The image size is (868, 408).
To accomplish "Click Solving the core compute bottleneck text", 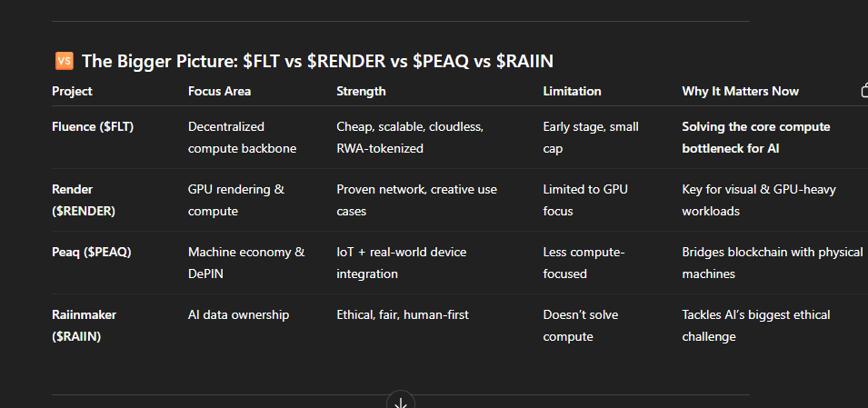I will pyautogui.click(x=755, y=138).
